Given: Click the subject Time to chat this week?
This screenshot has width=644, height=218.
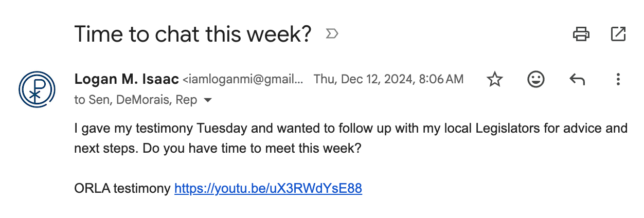Looking at the screenshot, I should click(193, 34).
